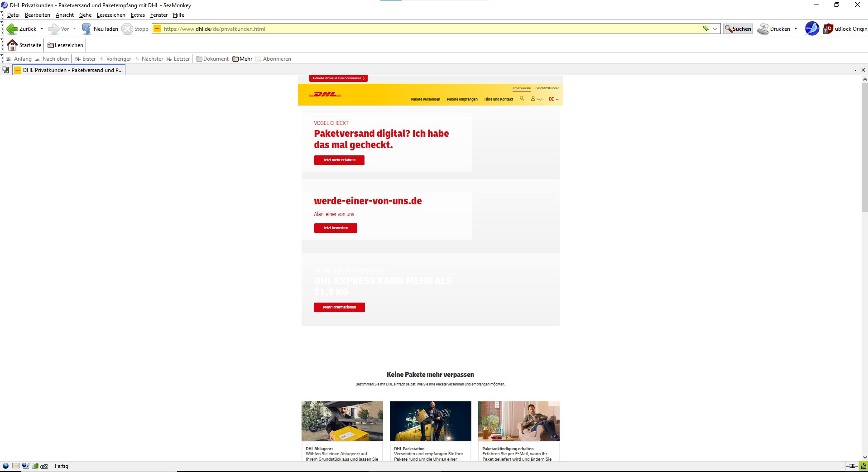Click the Navigator globe icon in status bar
This screenshot has width=868, height=472.
[x=6, y=466]
